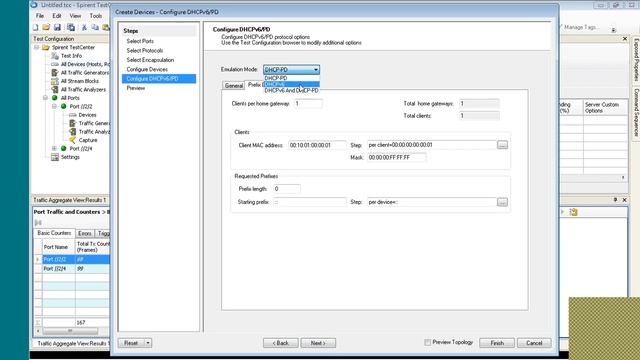The image size is (640, 360).
Task: Collapse the Port //2/2 node
Action: coord(55,106)
